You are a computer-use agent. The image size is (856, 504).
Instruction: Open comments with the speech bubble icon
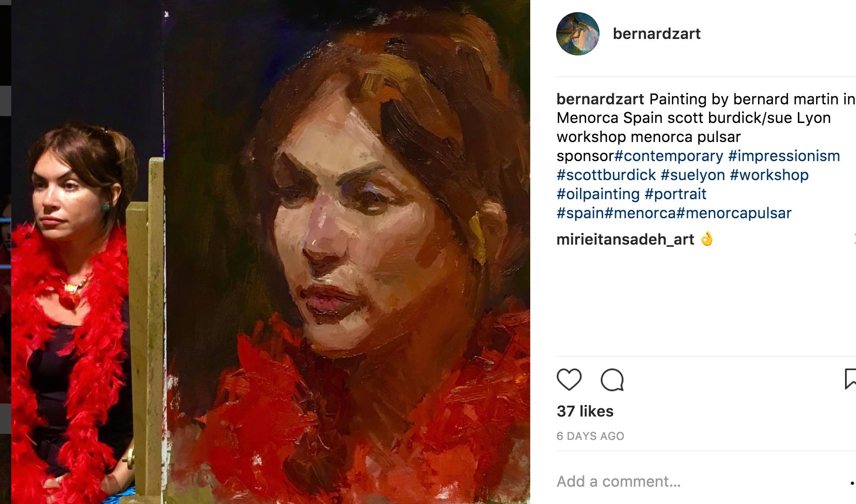pyautogui.click(x=612, y=380)
